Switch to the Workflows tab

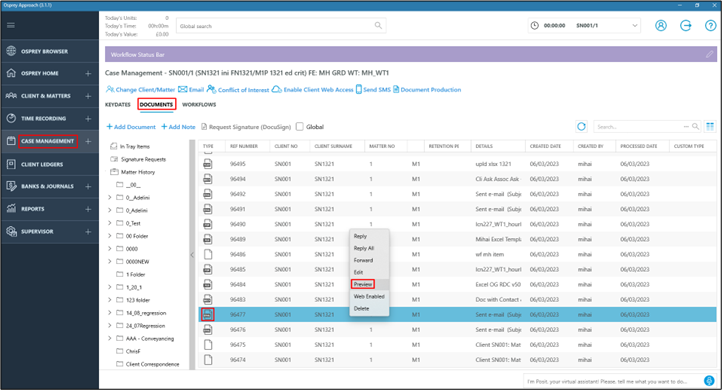tap(199, 105)
